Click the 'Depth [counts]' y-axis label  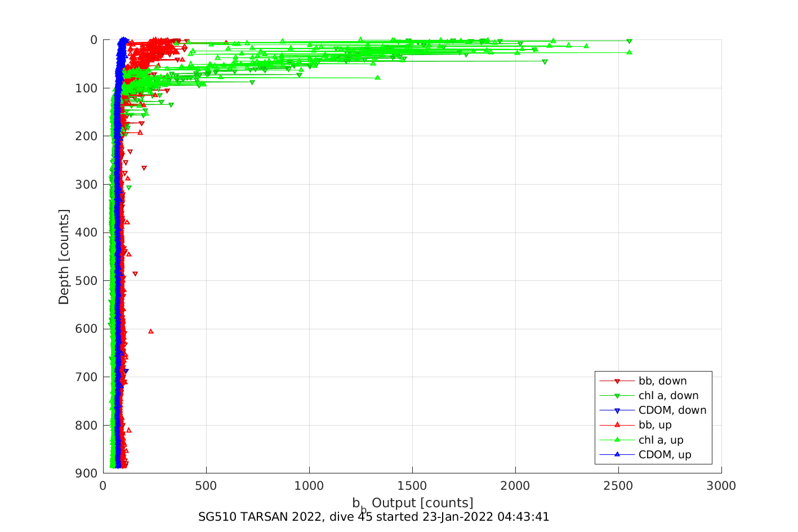tap(64, 257)
